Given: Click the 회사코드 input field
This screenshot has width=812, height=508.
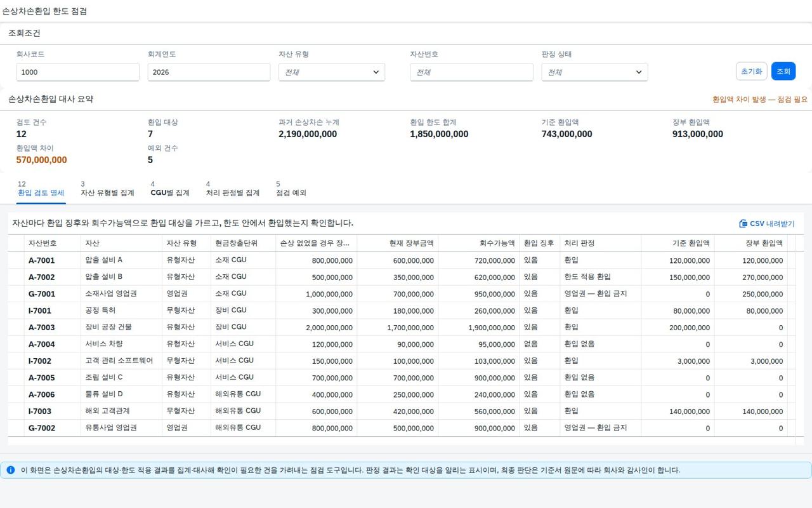Looking at the screenshot, I should 77,72.
